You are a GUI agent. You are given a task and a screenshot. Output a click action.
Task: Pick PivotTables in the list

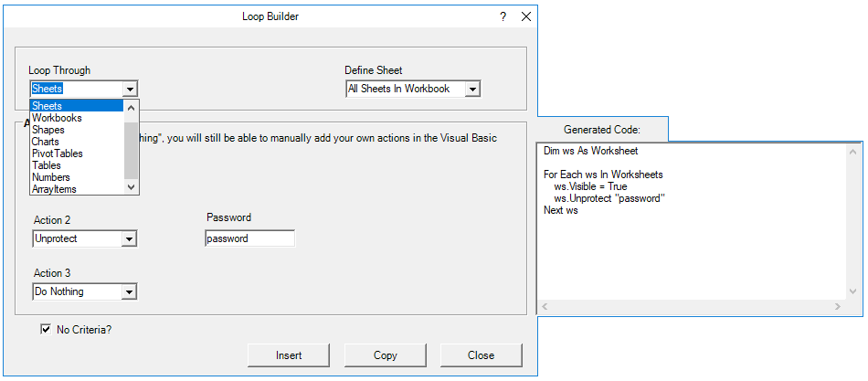coord(57,153)
